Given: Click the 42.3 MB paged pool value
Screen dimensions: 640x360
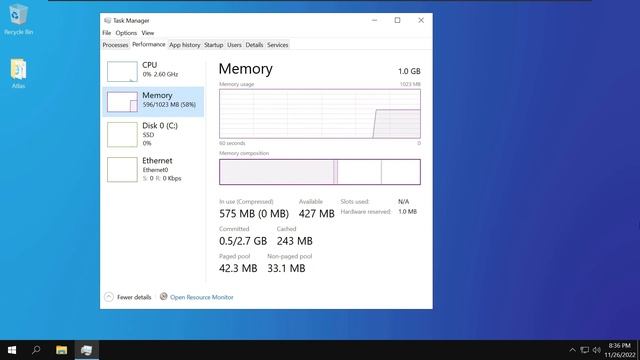Looking at the screenshot, I should tap(238, 268).
